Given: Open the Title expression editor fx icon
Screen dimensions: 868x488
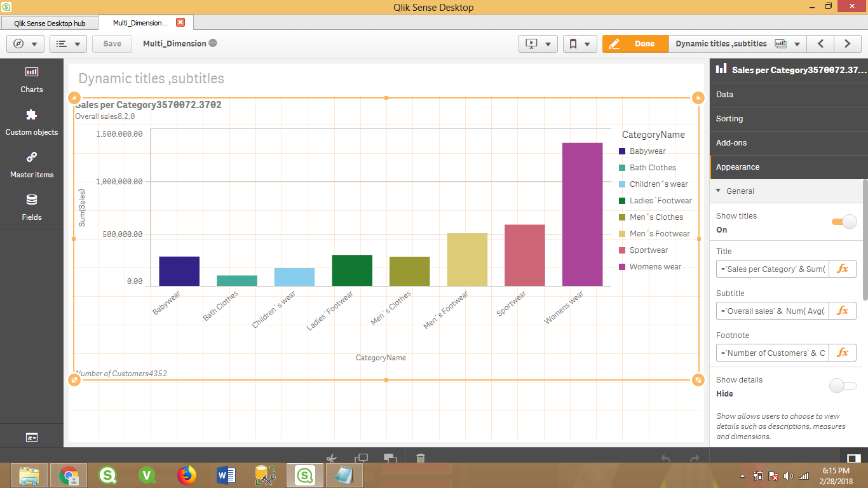Looking at the screenshot, I should 843,269.
